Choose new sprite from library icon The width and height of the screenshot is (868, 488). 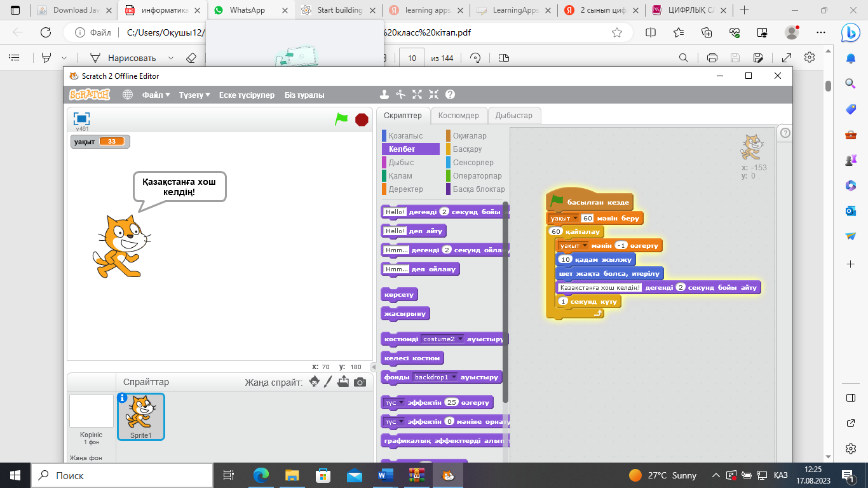[315, 382]
